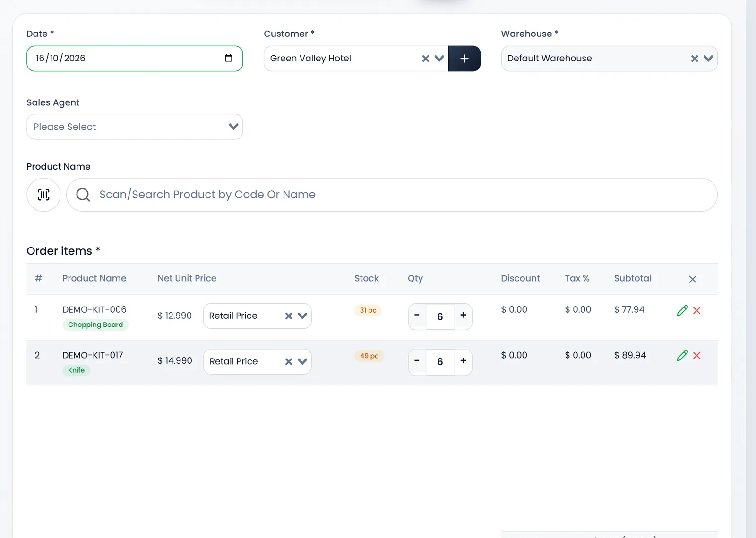Viewport: 756px width, 538px height.
Task: Click the Chopping Board product tag
Action: pos(95,325)
